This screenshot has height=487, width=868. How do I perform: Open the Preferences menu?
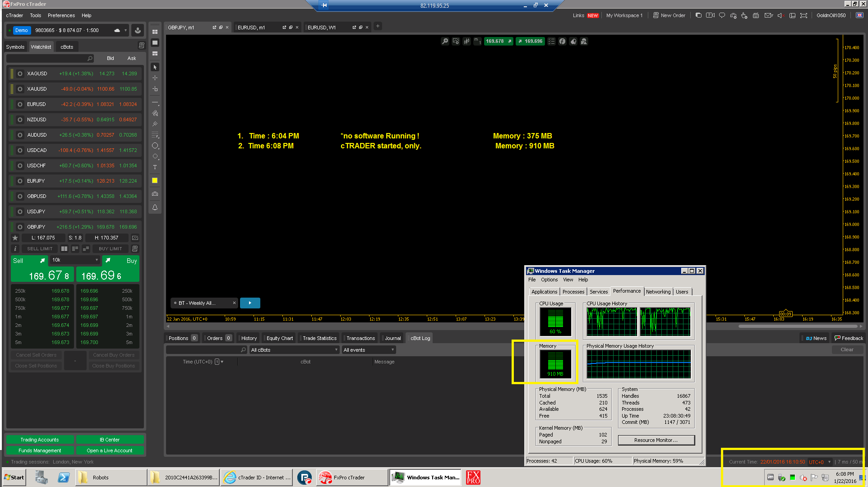click(x=61, y=15)
